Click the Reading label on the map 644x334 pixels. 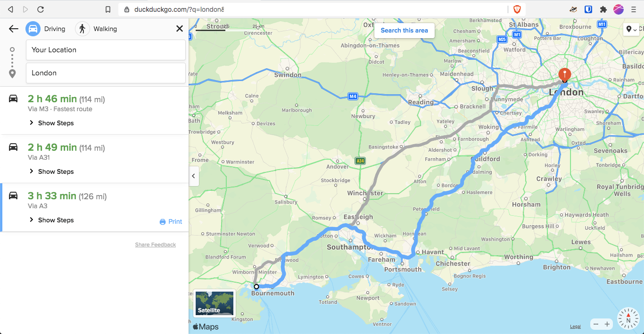coord(421,102)
